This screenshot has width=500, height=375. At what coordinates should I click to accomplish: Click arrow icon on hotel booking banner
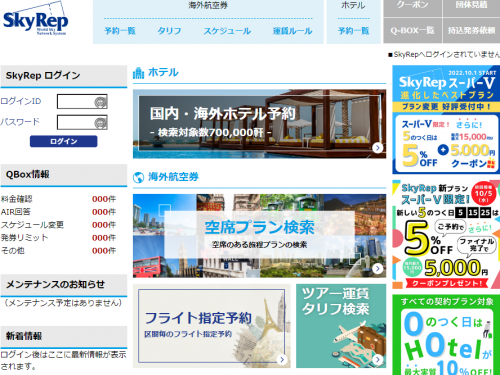pos(377,148)
